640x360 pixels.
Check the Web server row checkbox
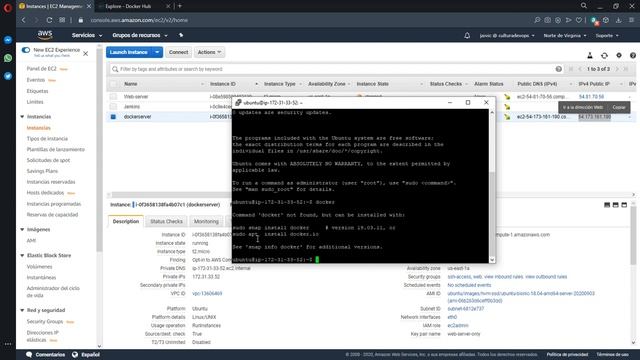point(113,97)
